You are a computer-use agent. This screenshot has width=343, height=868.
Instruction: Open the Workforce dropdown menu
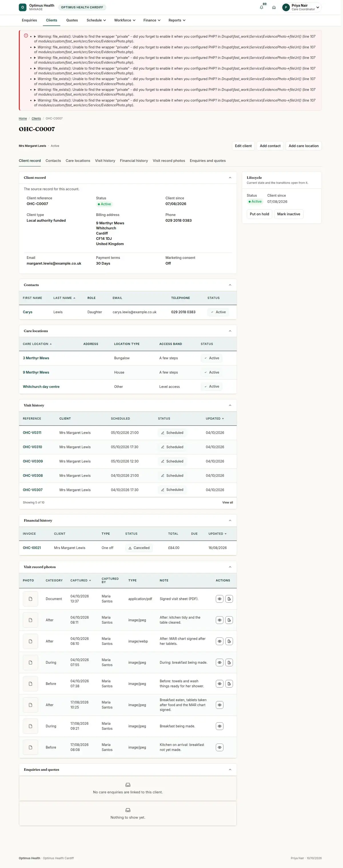click(x=125, y=20)
